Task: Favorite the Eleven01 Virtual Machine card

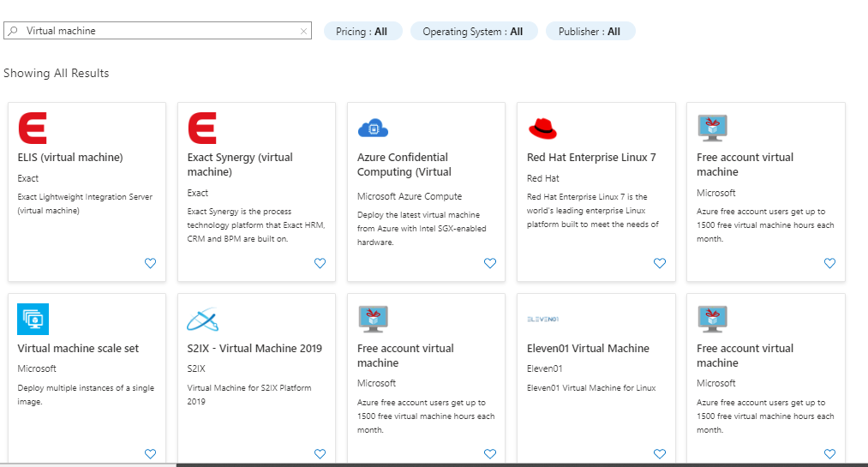Action: pos(659,454)
